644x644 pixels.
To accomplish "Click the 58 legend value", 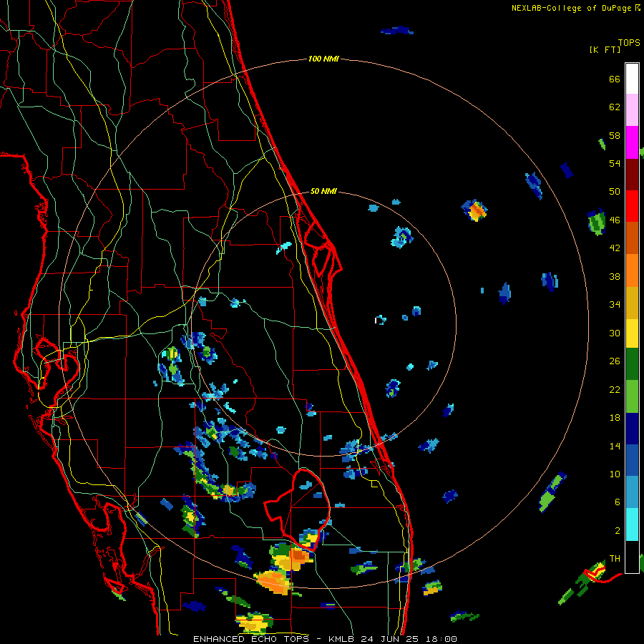I will (x=615, y=135).
